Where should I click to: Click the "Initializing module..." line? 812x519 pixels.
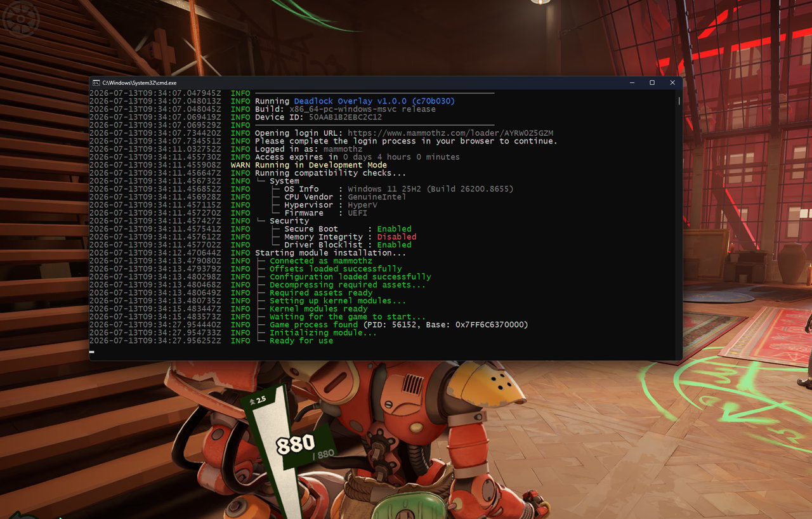(323, 333)
